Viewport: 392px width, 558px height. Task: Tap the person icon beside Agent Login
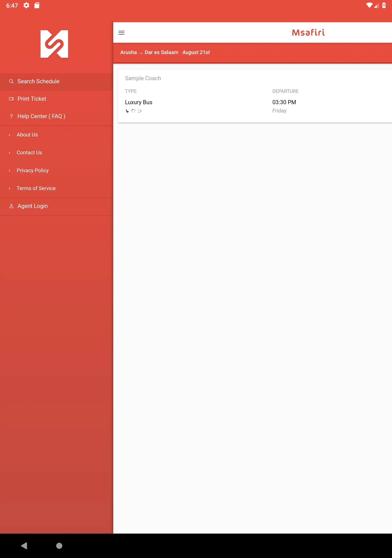pyautogui.click(x=11, y=206)
